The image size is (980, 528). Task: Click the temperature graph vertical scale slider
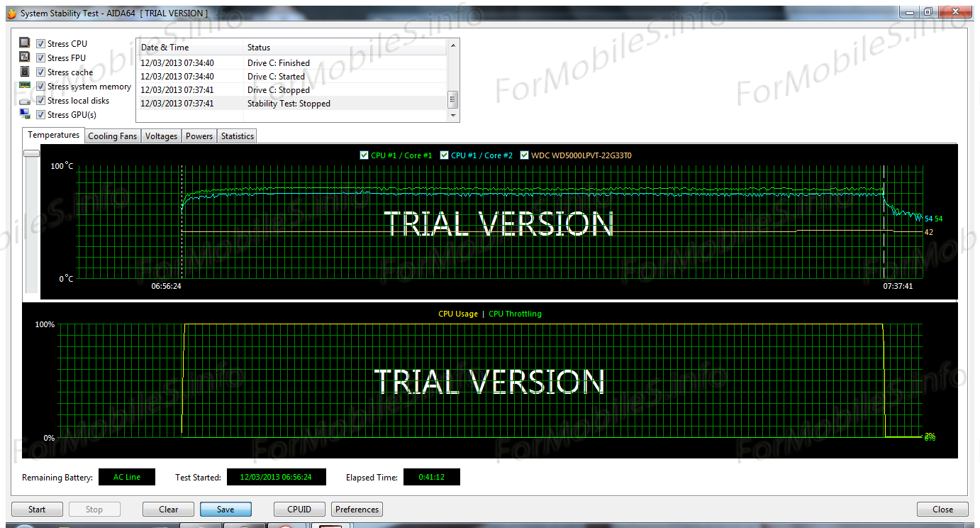click(x=31, y=153)
